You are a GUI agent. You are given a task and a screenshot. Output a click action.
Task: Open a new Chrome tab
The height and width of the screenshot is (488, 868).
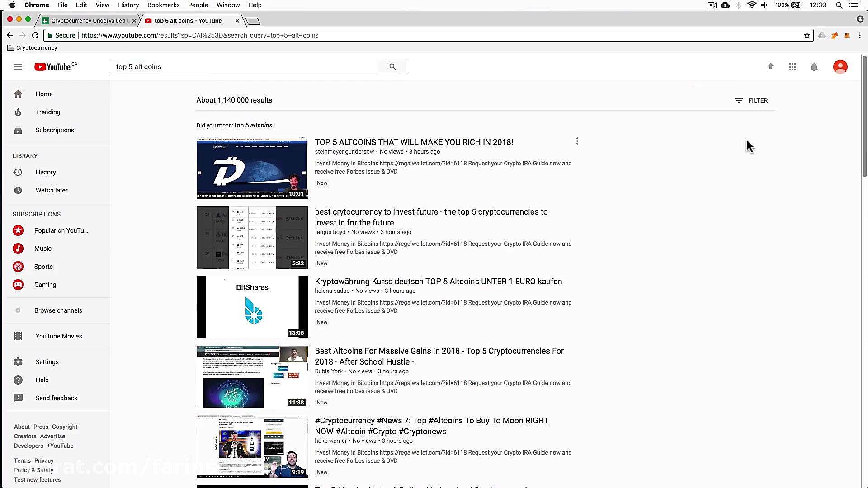[253, 21]
